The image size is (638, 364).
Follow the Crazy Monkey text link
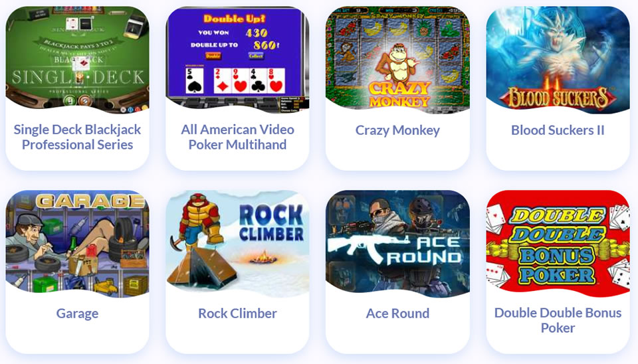(x=397, y=130)
